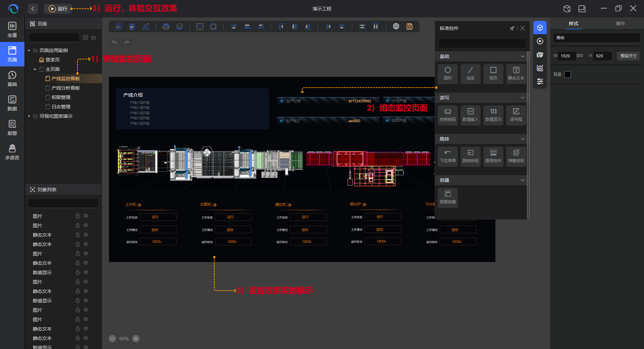This screenshot has width=644, height=349.
Task: Open the chart controls panel icon
Action: 540,68
